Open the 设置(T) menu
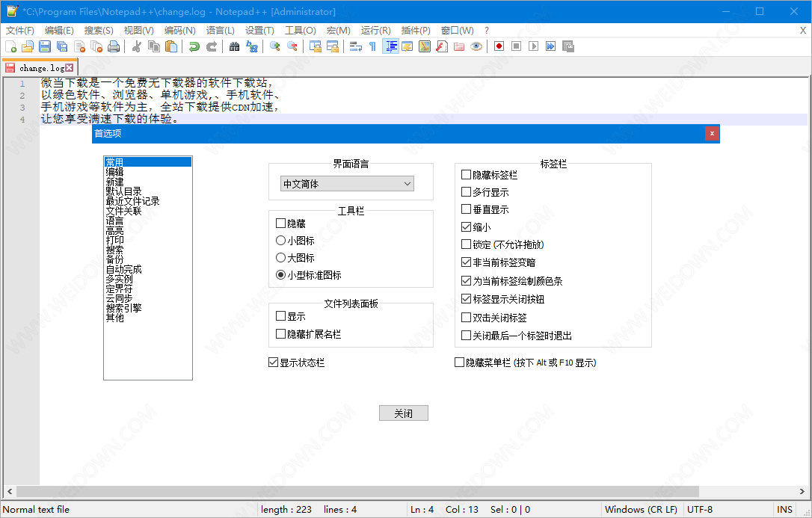Screen dimensions: 812x518 coord(260,31)
